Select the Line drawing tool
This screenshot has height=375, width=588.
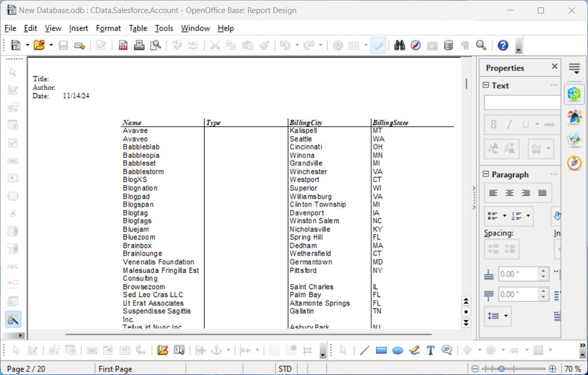click(x=364, y=350)
